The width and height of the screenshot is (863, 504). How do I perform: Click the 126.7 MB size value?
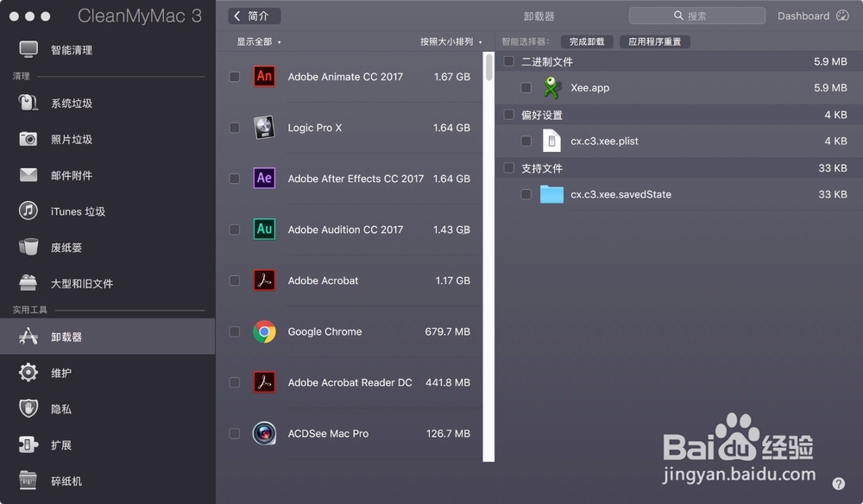(448, 433)
